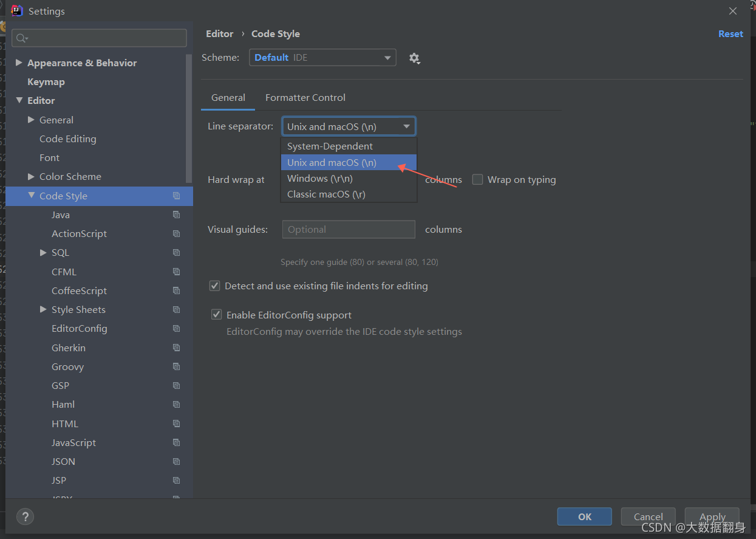
Task: Expand the General tree node arrow
Action: [x=31, y=120]
